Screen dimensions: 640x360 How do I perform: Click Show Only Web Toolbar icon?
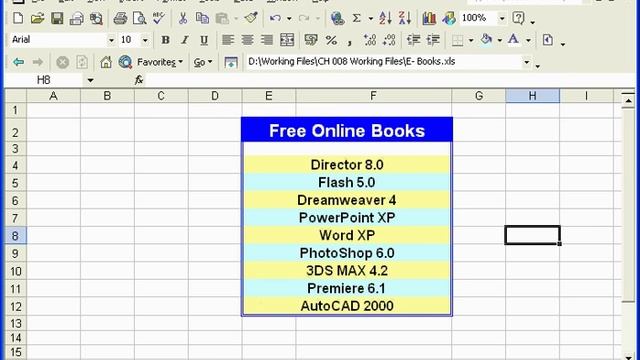coord(231,62)
